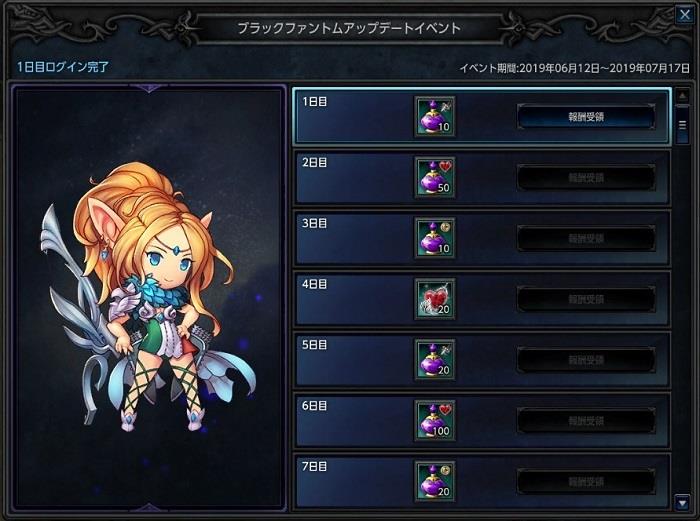Click the Day 5 potion icon with 20
This screenshot has height=521, width=700.
(x=435, y=360)
